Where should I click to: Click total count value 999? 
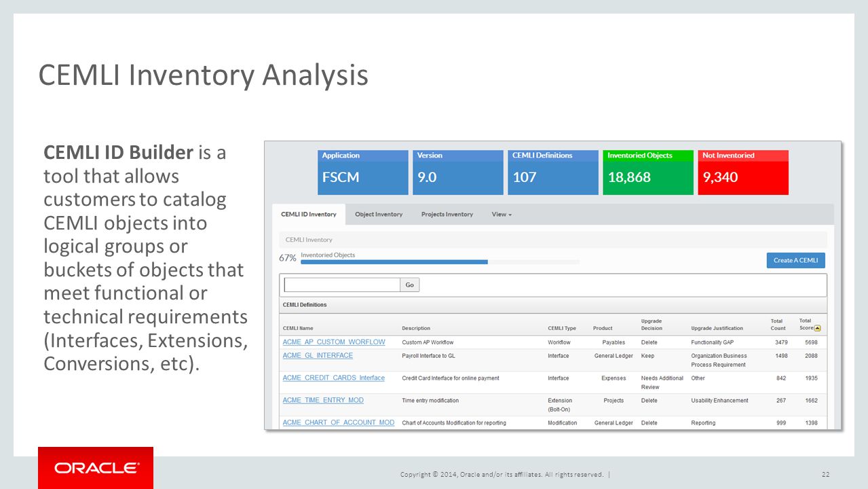782,423
